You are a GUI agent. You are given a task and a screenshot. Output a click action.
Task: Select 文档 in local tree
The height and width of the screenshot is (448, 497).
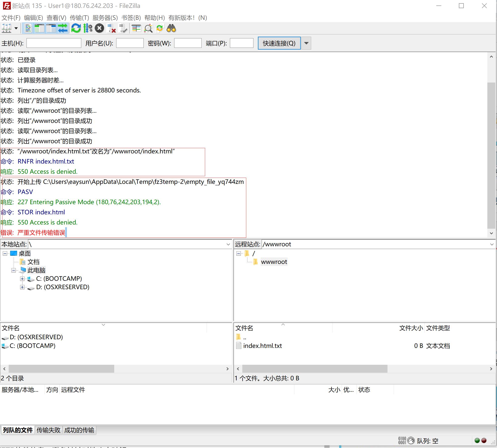(33, 262)
